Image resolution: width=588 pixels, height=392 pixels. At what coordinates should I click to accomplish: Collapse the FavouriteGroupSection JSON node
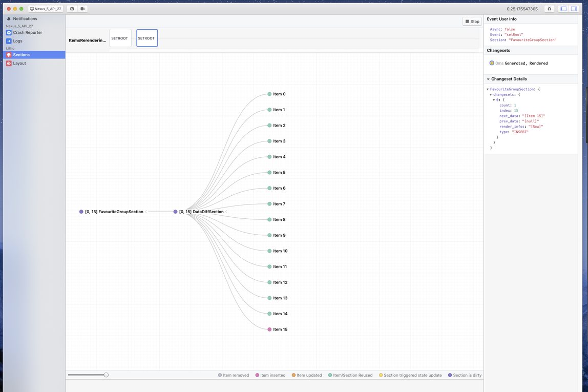click(488, 89)
